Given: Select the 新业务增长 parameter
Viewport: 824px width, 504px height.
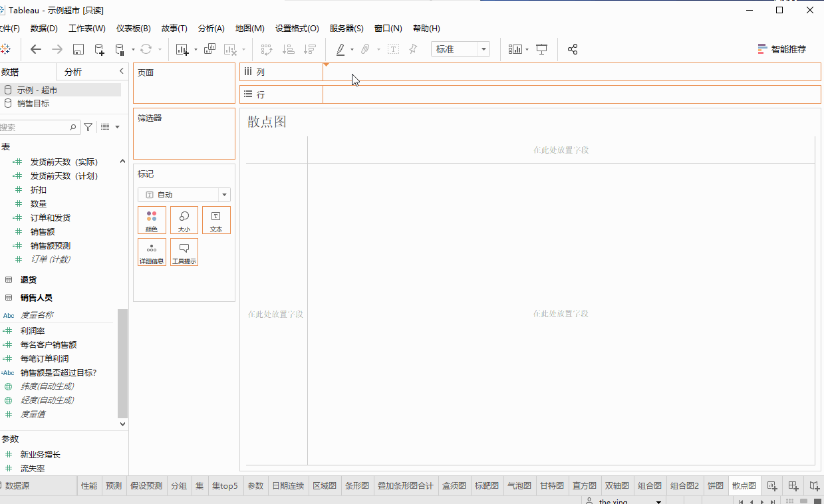Looking at the screenshot, I should coord(41,455).
